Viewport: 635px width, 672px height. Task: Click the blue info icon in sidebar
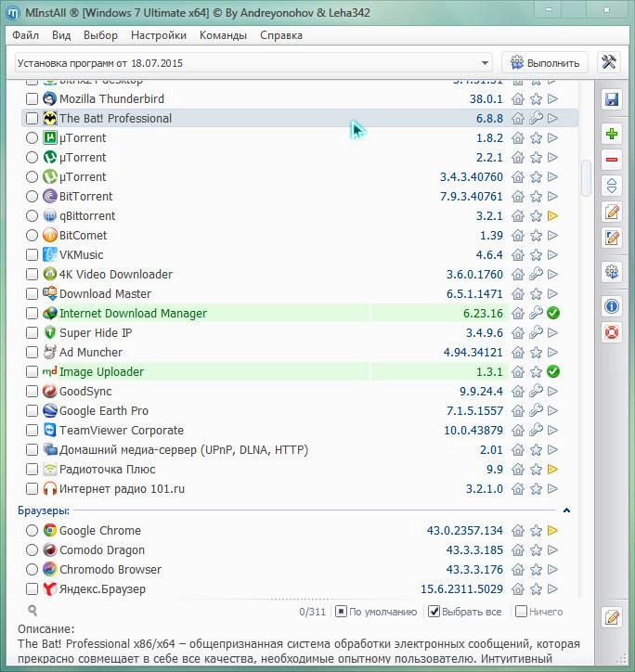pos(612,306)
